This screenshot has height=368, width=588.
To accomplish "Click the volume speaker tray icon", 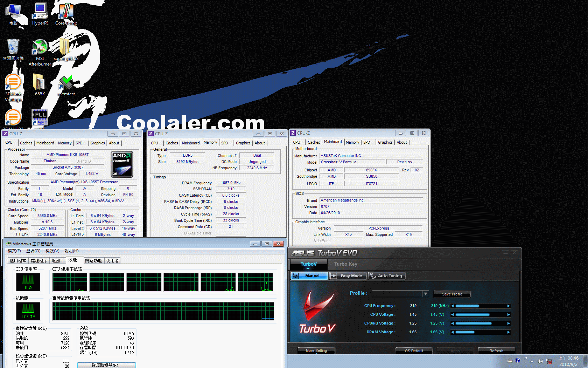I will (540, 361).
